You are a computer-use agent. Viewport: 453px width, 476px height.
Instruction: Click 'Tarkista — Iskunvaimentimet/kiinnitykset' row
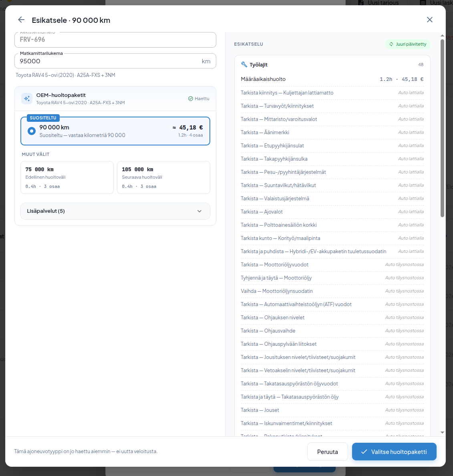tap(332, 423)
